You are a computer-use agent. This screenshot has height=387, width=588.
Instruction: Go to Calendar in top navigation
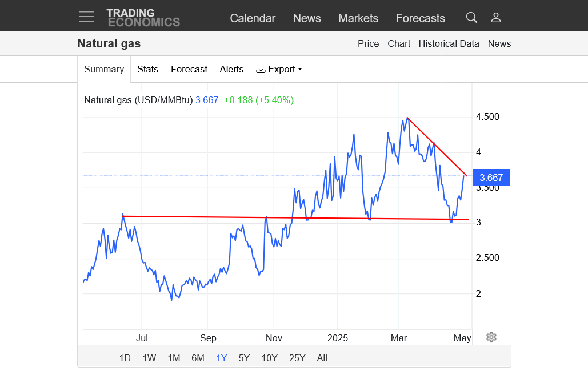point(253,18)
